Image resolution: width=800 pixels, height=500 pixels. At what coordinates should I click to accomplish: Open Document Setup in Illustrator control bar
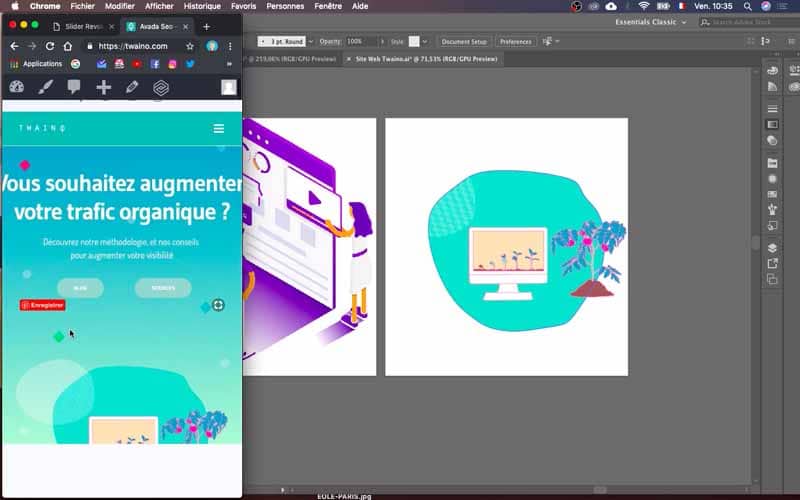[x=464, y=41]
